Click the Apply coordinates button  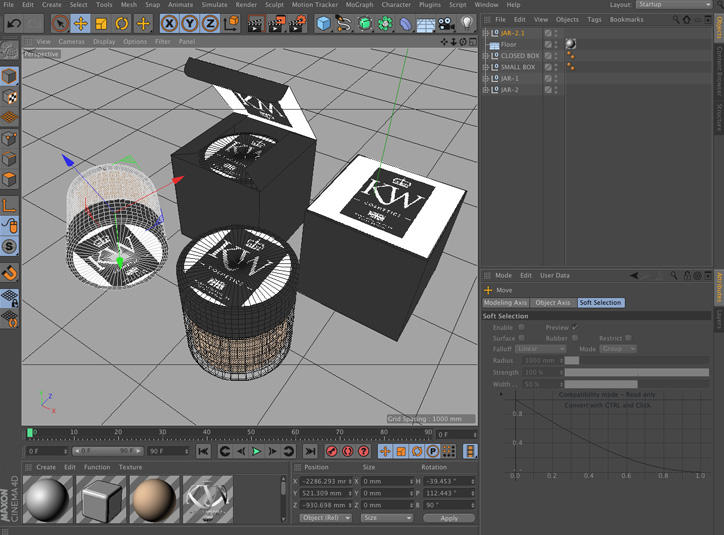tap(449, 518)
